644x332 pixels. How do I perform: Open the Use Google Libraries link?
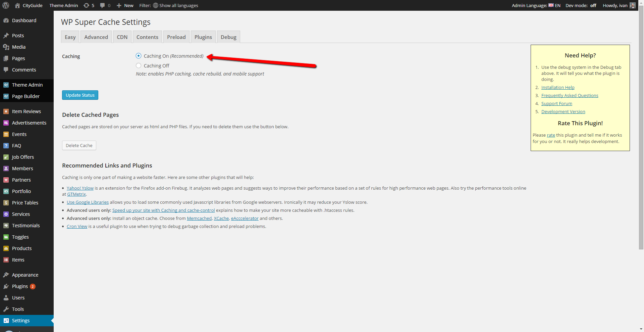[88, 202]
